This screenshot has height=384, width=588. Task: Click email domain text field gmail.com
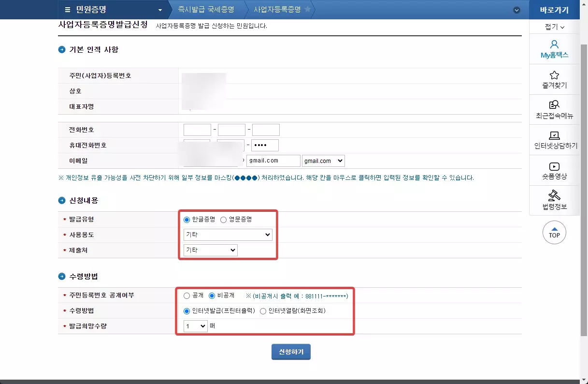[x=273, y=161]
